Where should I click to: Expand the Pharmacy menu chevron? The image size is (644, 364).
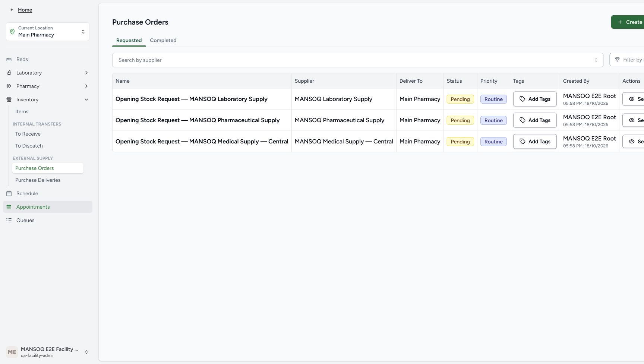coord(86,86)
